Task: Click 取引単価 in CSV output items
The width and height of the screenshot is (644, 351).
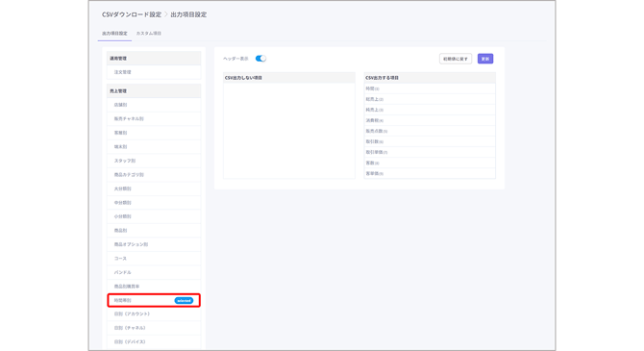Action: [x=430, y=152]
